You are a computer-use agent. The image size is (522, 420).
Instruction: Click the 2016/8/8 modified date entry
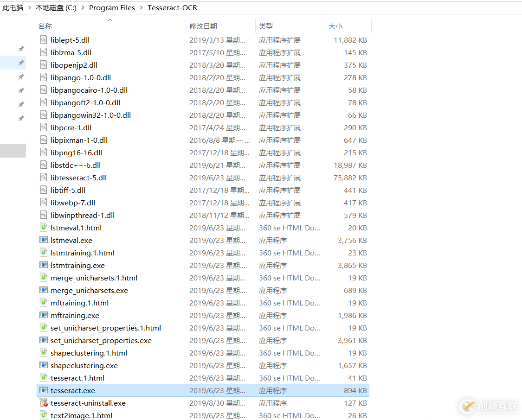click(219, 140)
